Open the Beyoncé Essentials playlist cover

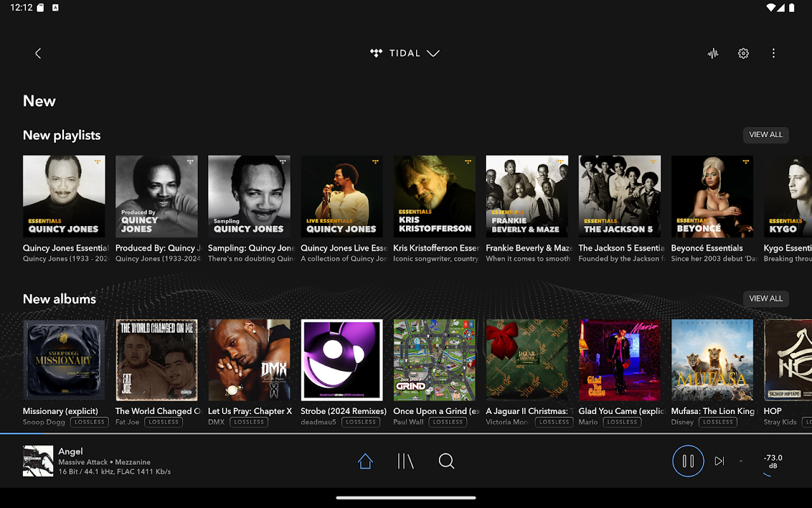(712, 196)
